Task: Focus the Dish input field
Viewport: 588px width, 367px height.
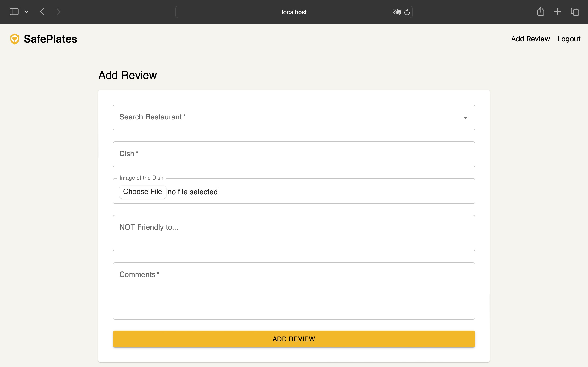Action: 294,154
